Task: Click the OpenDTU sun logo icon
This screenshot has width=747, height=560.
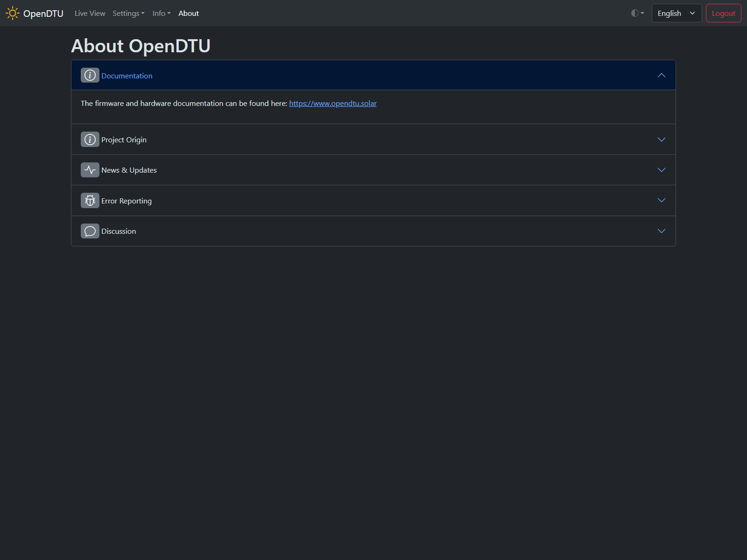Action: pyautogui.click(x=13, y=13)
